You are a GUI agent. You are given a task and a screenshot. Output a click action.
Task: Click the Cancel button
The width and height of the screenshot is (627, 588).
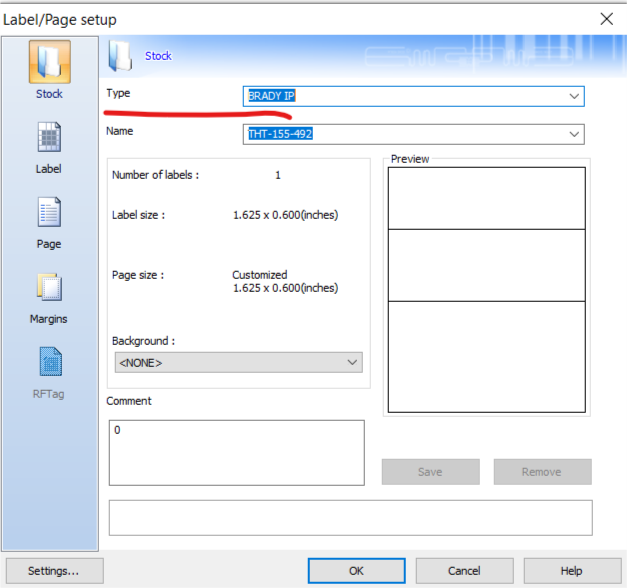[x=464, y=571]
